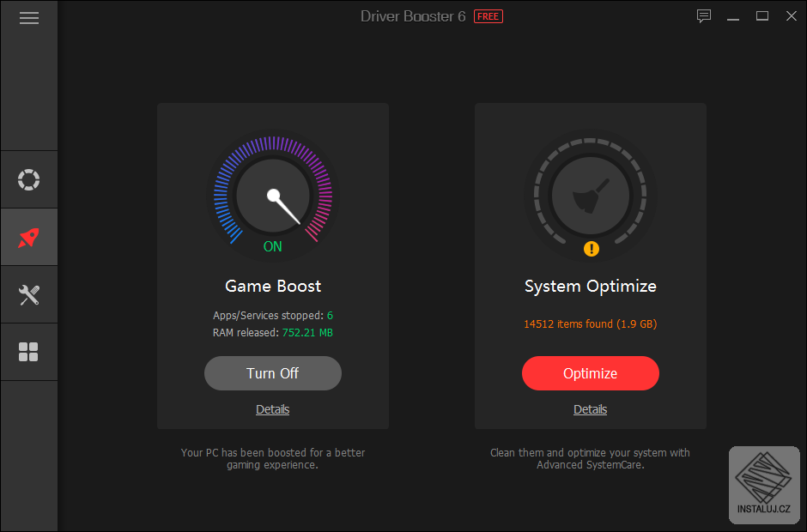
Task: Click RAM released 752.21 MB value
Action: click(307, 332)
